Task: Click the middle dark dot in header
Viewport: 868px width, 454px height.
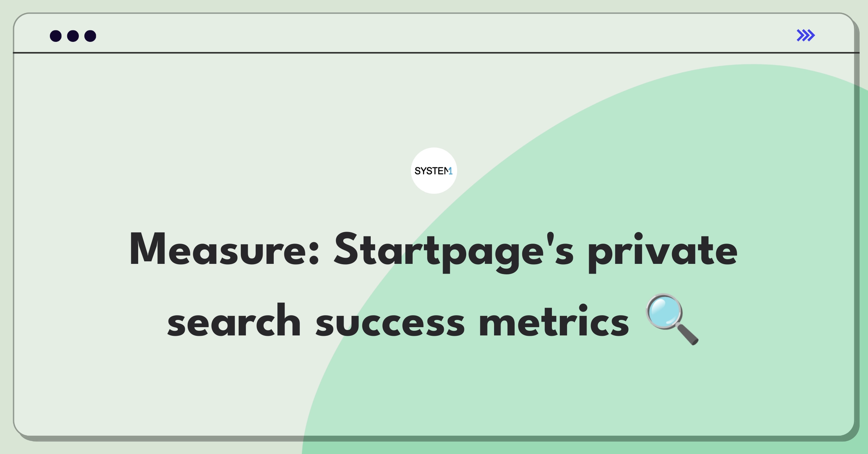Action: [73, 36]
